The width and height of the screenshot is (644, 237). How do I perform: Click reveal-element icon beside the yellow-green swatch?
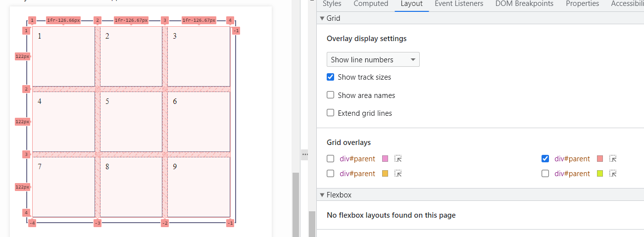pyautogui.click(x=613, y=174)
